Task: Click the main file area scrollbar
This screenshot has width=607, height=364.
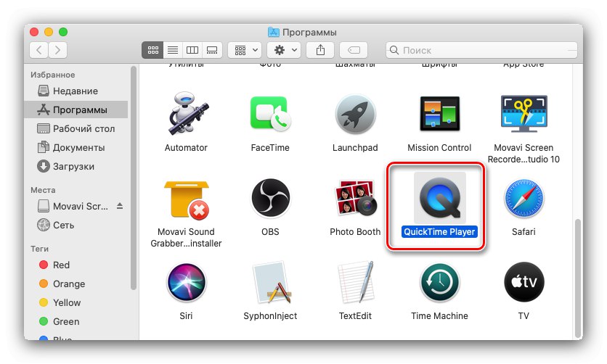Action: tap(578, 278)
